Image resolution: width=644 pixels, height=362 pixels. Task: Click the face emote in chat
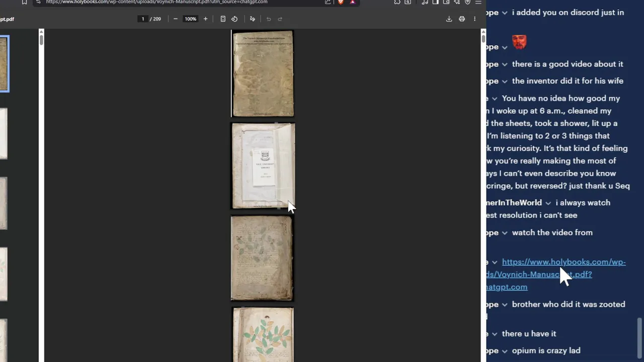tap(519, 42)
